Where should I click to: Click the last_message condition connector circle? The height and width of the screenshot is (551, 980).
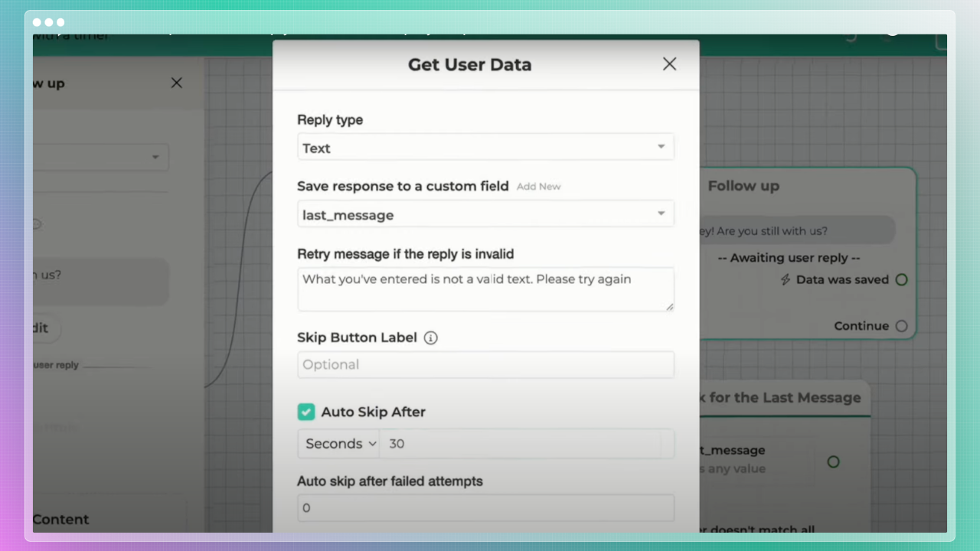point(833,461)
